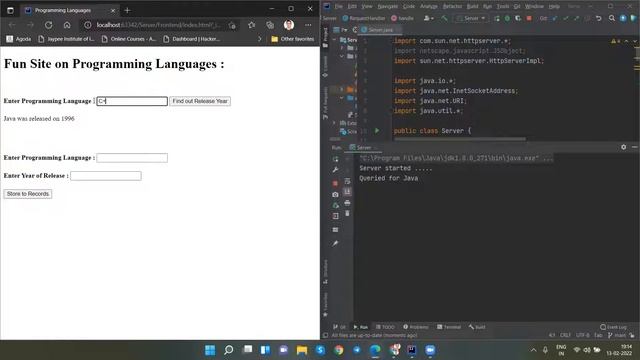The width and height of the screenshot is (640, 360).
Task: Click the Git commit checkmark icon
Action: (566, 18)
